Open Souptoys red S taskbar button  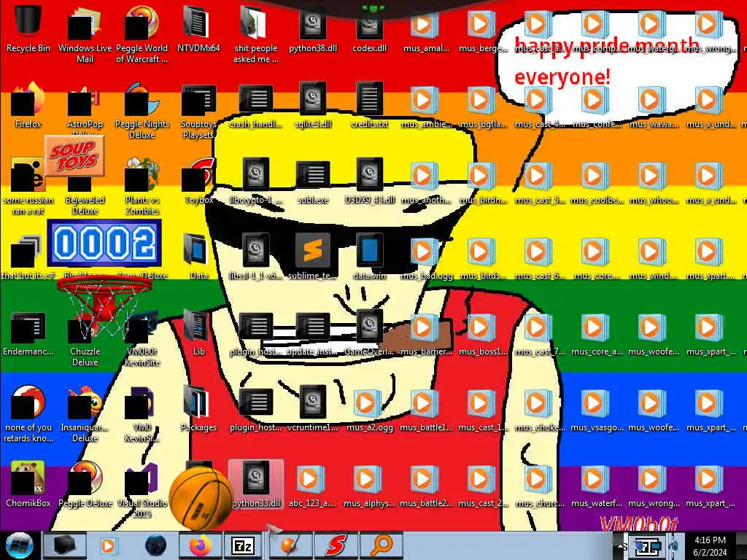click(336, 545)
